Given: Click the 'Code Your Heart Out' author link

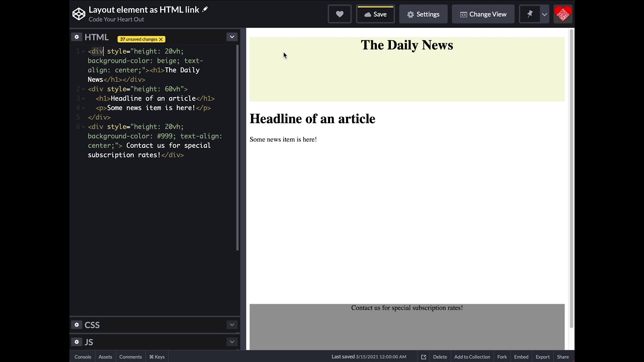Looking at the screenshot, I should tap(116, 19).
